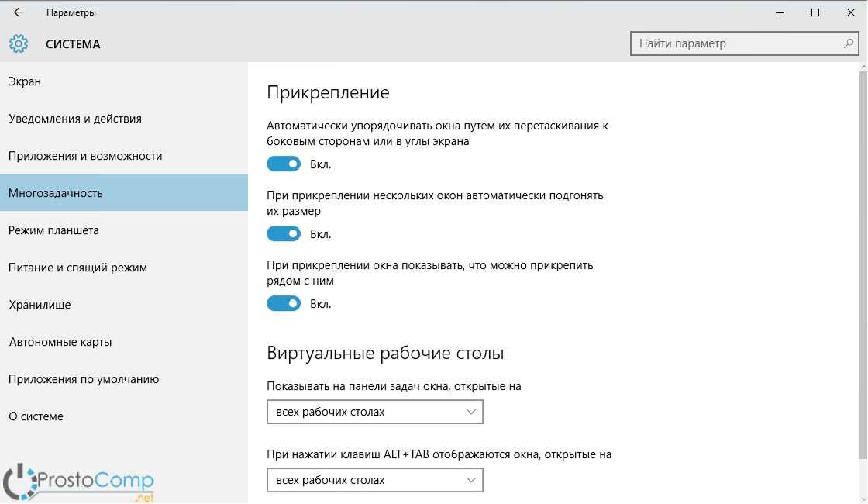Click the search magnifier icon
Viewport: 868px width, 504px height.
tap(849, 43)
